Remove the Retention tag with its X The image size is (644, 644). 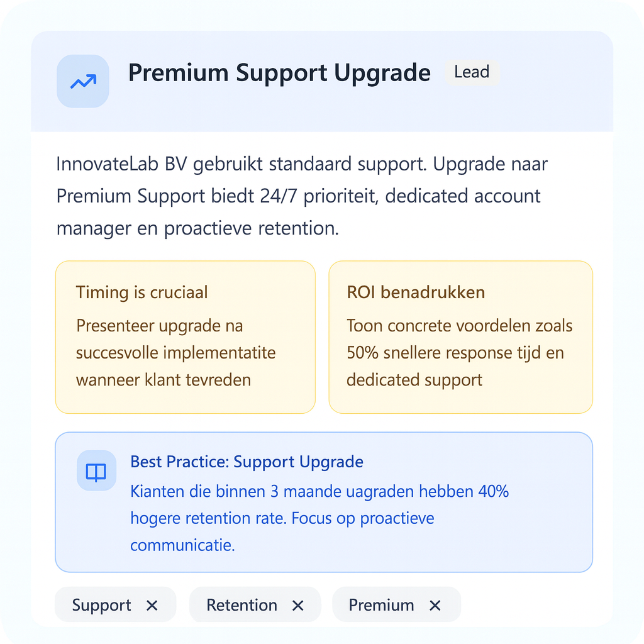point(298,606)
